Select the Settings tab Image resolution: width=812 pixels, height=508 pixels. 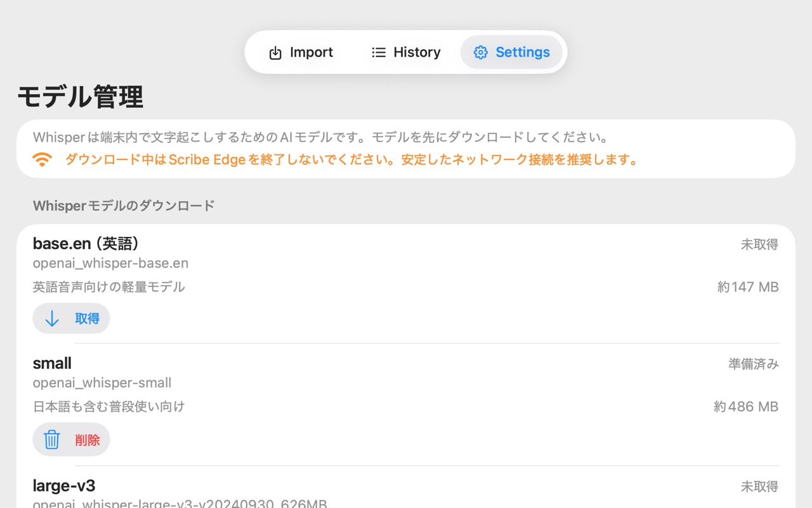click(x=511, y=52)
